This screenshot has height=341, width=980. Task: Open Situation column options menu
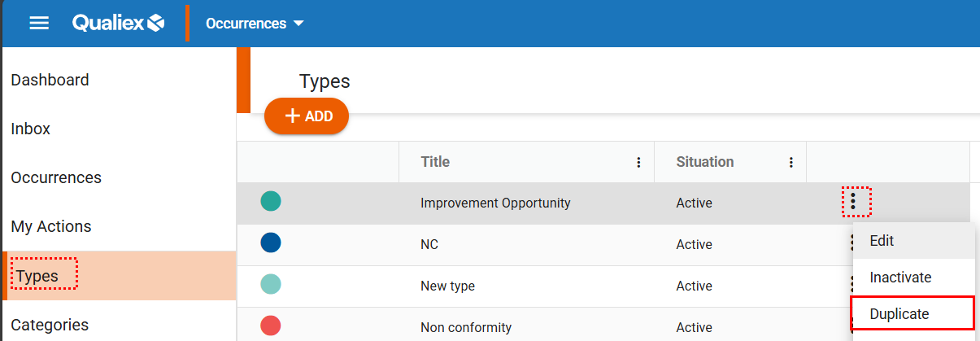pos(791,163)
